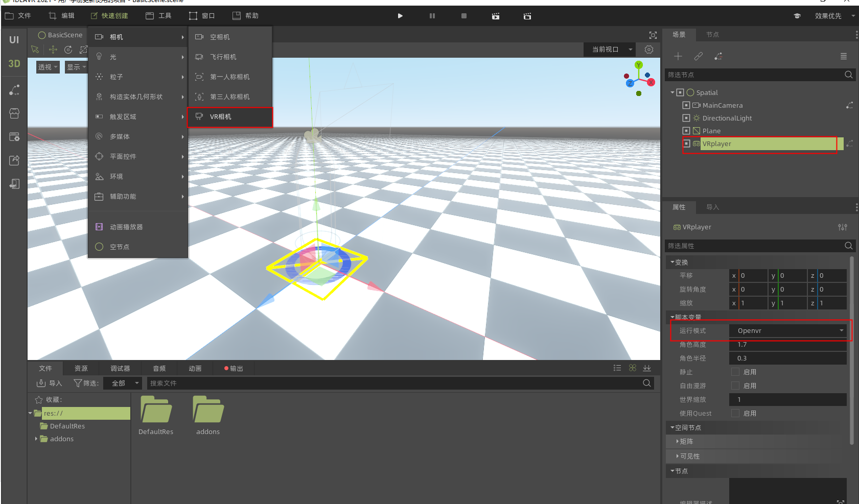
Task: Toggle visibility of DirectionalLight node
Action: click(x=686, y=118)
